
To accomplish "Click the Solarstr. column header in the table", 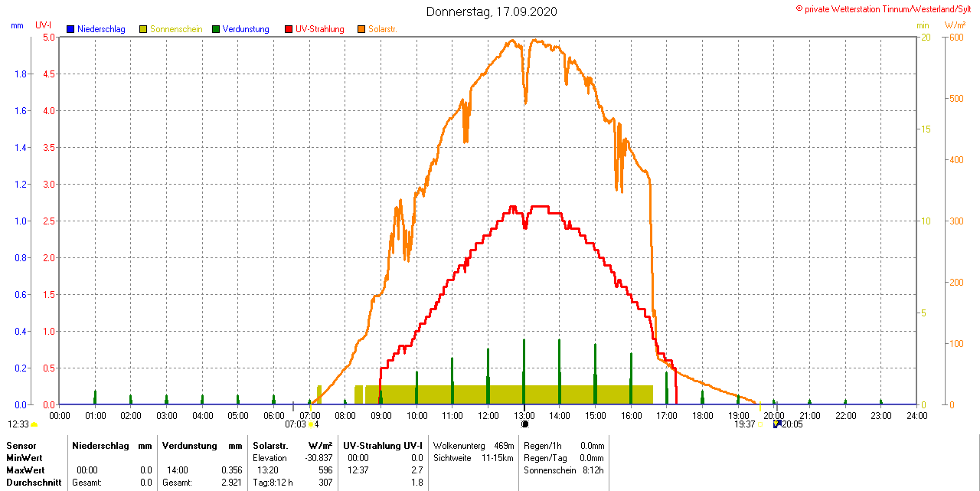I will pyautogui.click(x=270, y=445).
